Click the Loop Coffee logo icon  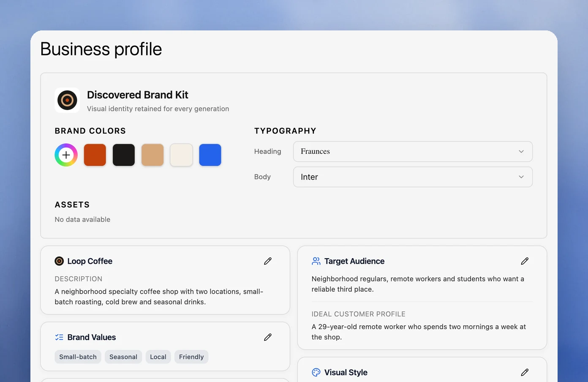point(59,261)
